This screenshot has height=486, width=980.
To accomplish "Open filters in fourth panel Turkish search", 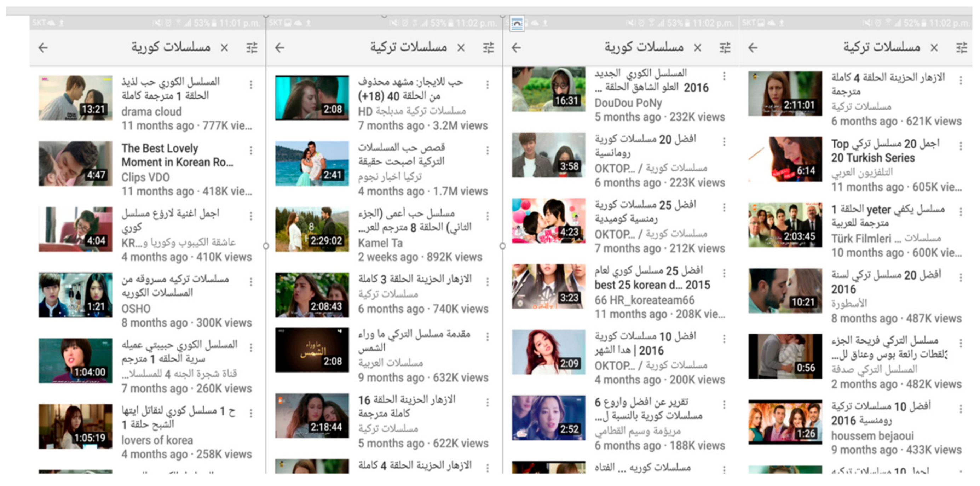I will (x=962, y=48).
